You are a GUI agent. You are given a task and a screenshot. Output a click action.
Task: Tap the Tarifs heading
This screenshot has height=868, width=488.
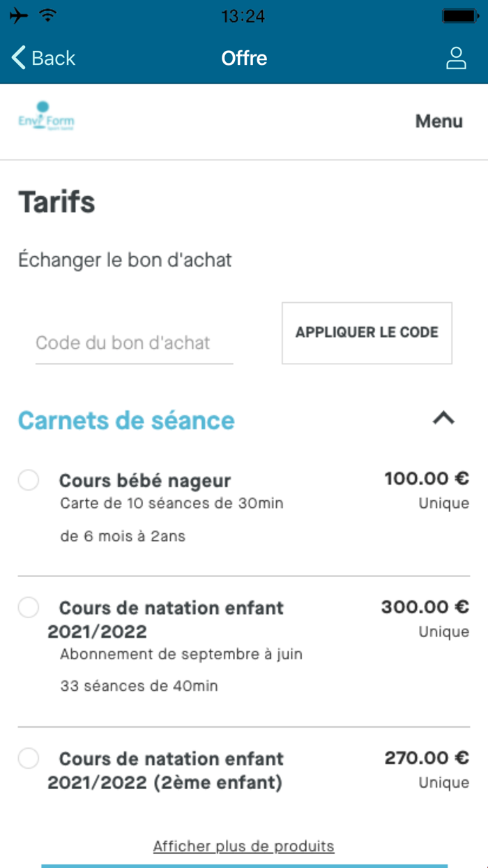pos(57,202)
